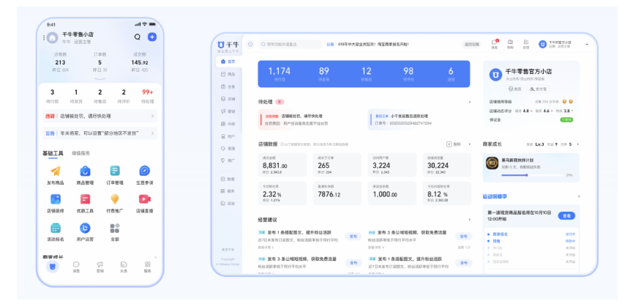The width and height of the screenshot is (644, 307).
Task: Switch to 基础工具 tab on mobile
Action: pyautogui.click(x=53, y=153)
